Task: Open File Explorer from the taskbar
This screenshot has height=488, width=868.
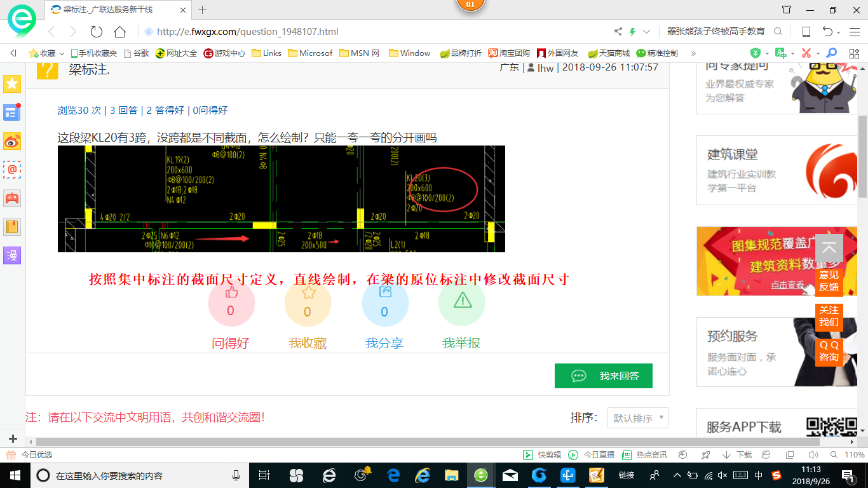Action: 452,475
